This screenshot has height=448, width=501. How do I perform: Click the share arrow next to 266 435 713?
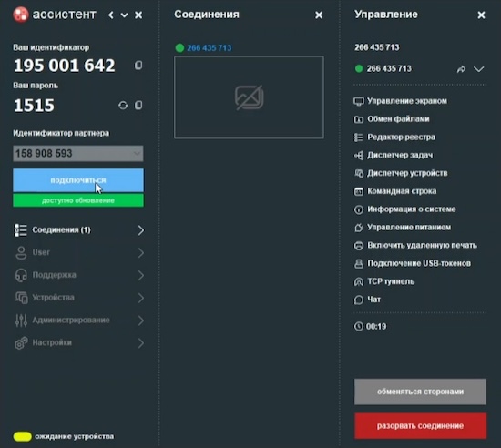(x=461, y=69)
